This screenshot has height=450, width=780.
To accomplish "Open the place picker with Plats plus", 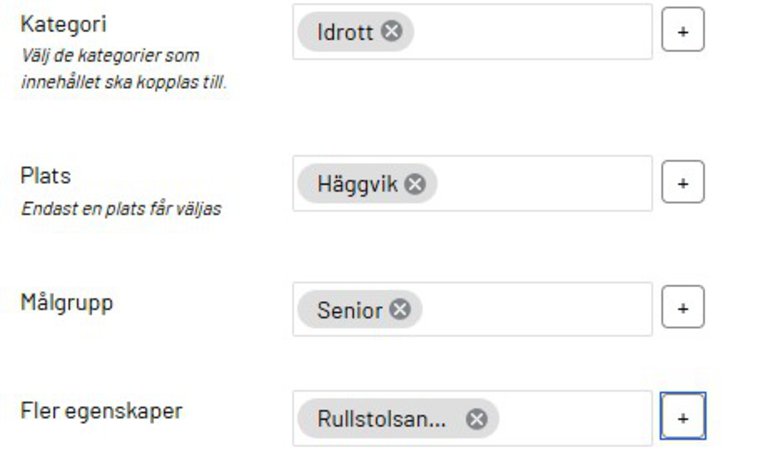I will pyautogui.click(x=683, y=184).
